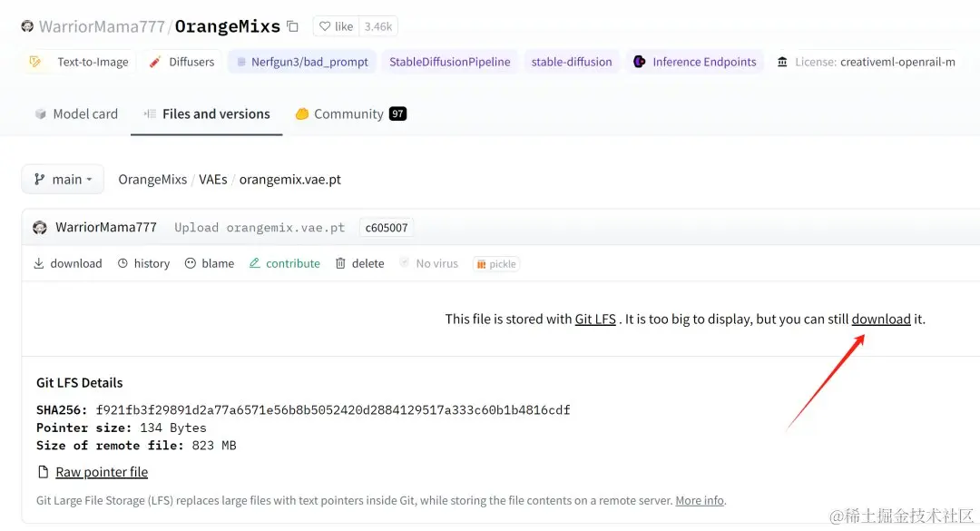View the file history

(143, 263)
